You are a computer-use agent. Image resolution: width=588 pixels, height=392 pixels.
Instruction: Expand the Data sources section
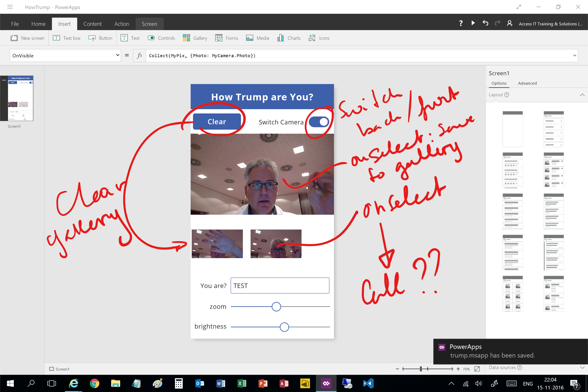coord(582,367)
